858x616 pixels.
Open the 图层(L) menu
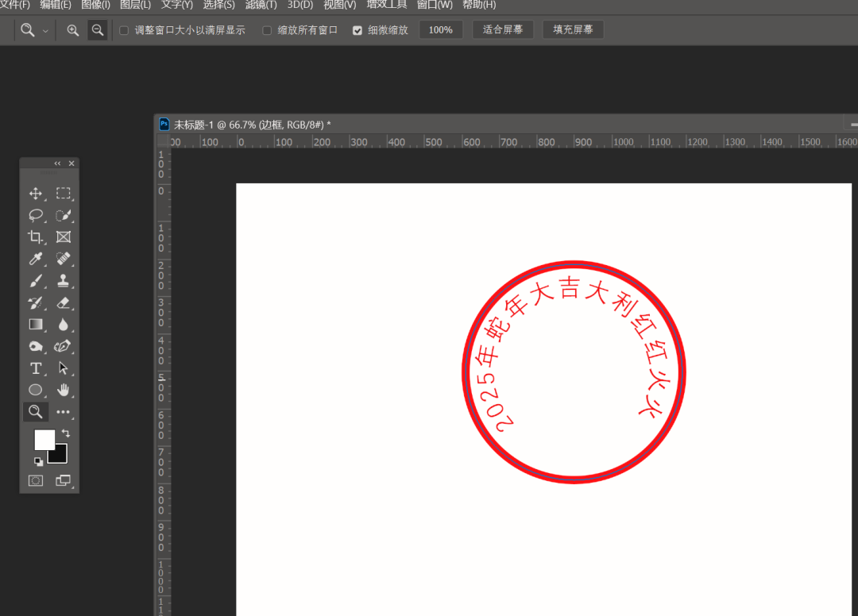(x=135, y=5)
